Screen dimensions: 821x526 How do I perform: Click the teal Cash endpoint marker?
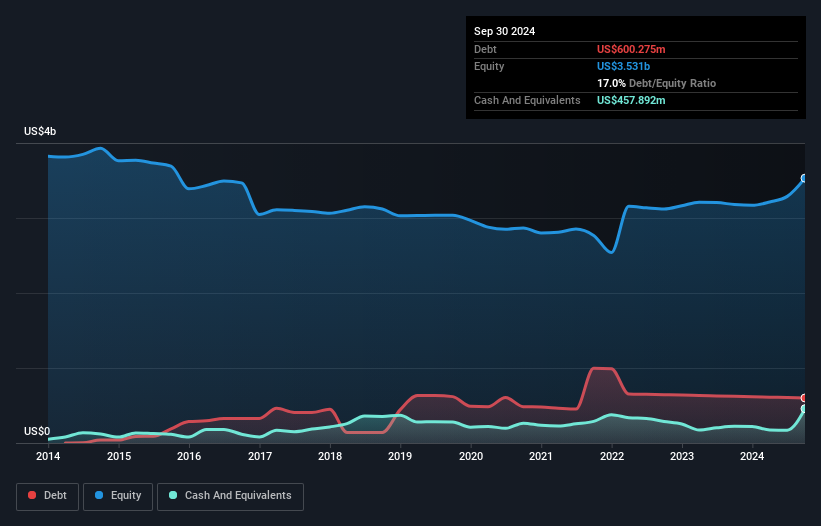804,409
